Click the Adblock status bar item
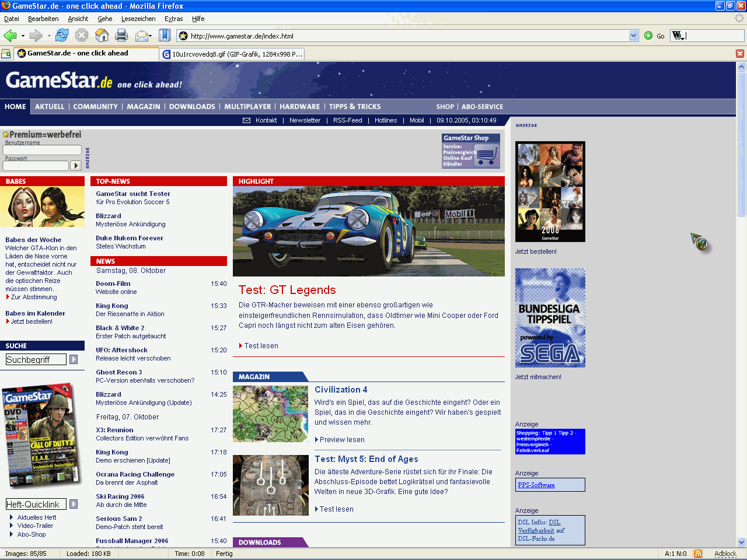 click(x=725, y=554)
